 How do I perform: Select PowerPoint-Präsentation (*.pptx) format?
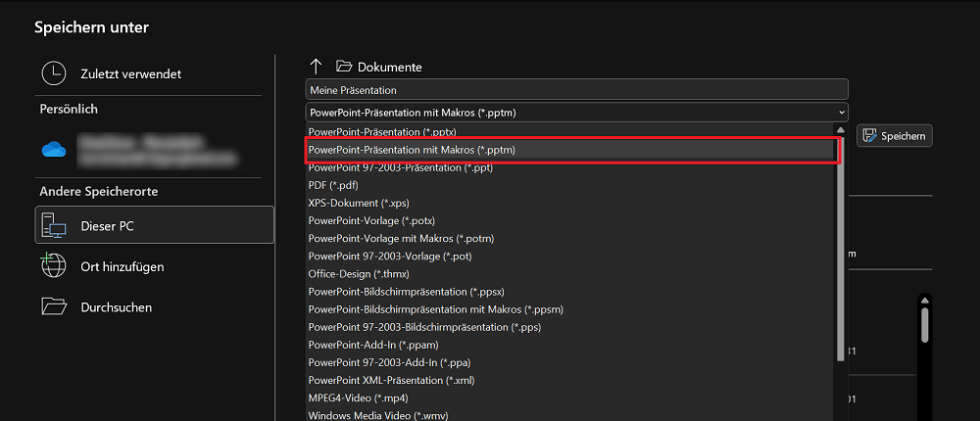click(570, 132)
